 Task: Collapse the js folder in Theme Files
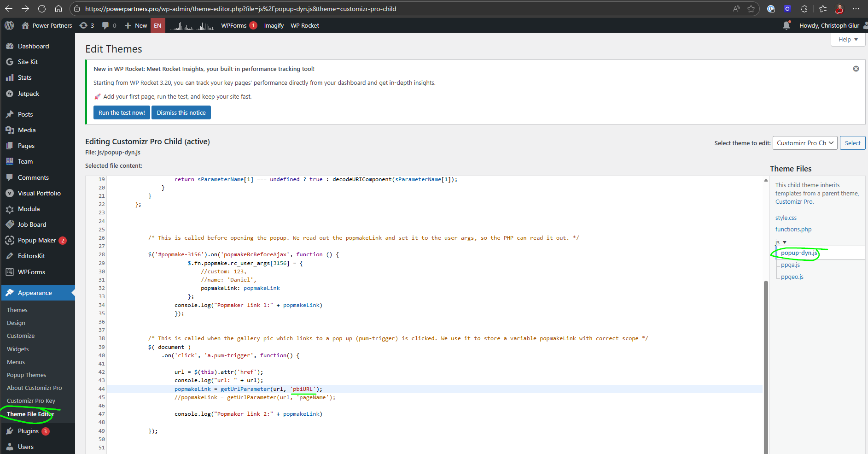coord(781,242)
